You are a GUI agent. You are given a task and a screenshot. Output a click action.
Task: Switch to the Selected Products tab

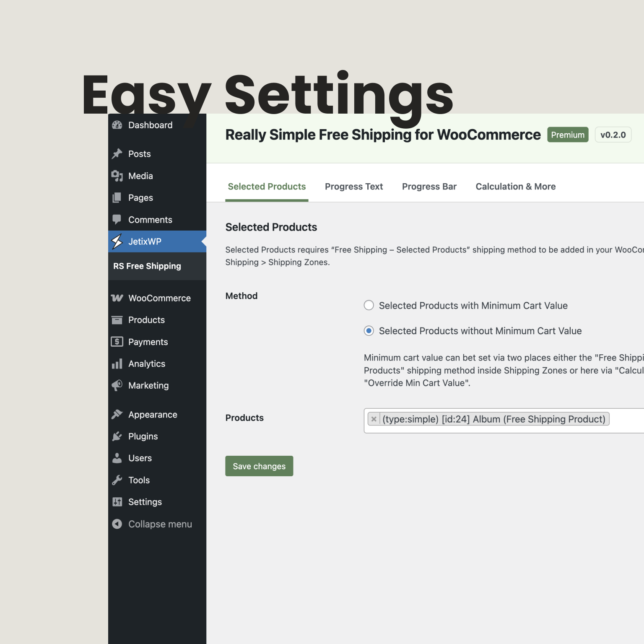pyautogui.click(x=267, y=187)
